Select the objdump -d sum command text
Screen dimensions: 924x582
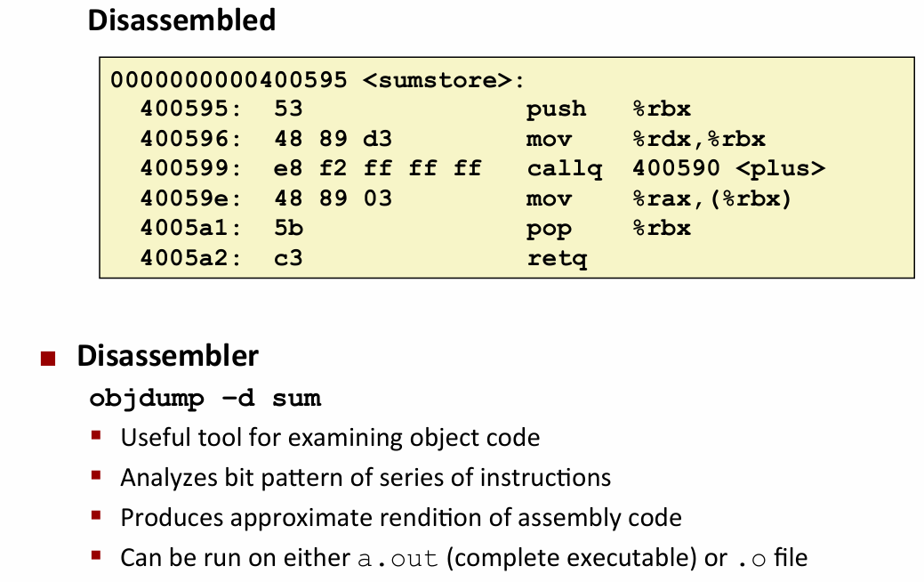(x=205, y=398)
